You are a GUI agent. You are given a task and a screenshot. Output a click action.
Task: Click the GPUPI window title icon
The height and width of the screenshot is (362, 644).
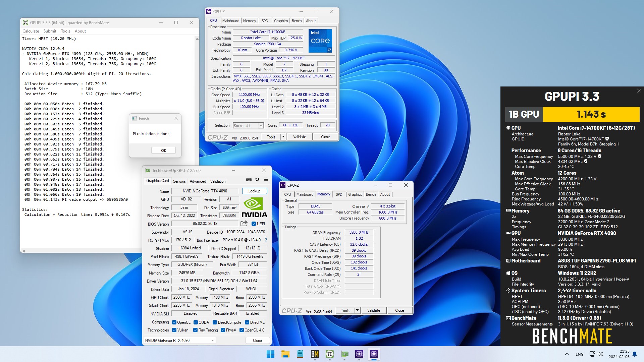click(25, 23)
